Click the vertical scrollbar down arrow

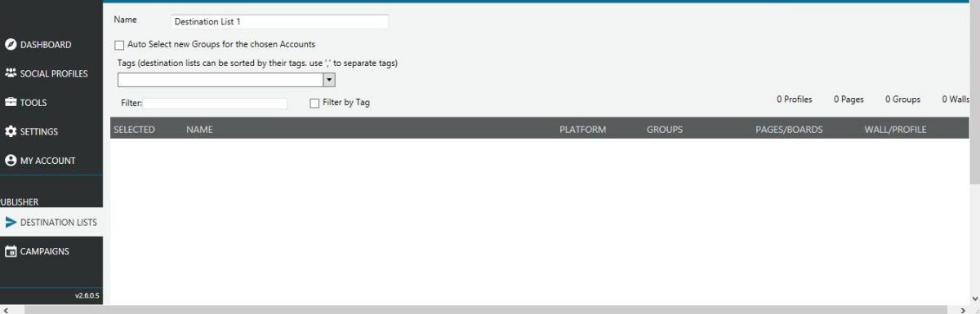[x=974, y=299]
